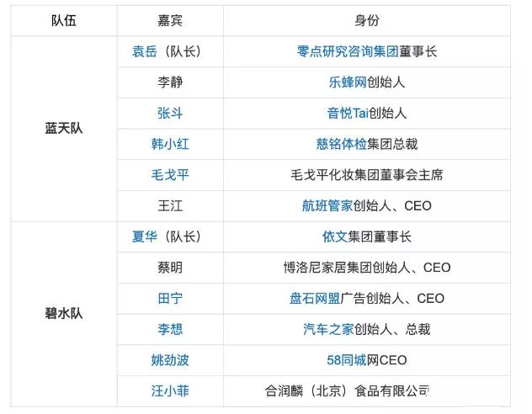Click the 张斗 name link
This screenshot has width=532, height=414.
[169, 113]
